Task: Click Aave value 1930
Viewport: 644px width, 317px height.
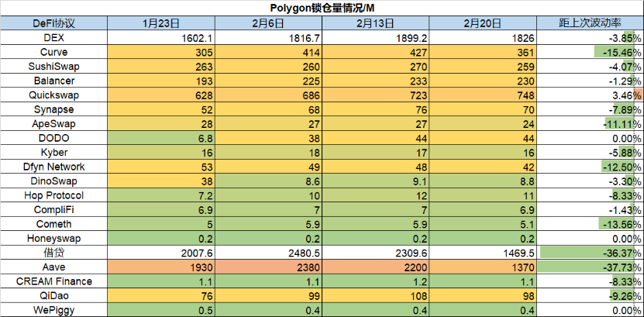Action: coord(161,267)
